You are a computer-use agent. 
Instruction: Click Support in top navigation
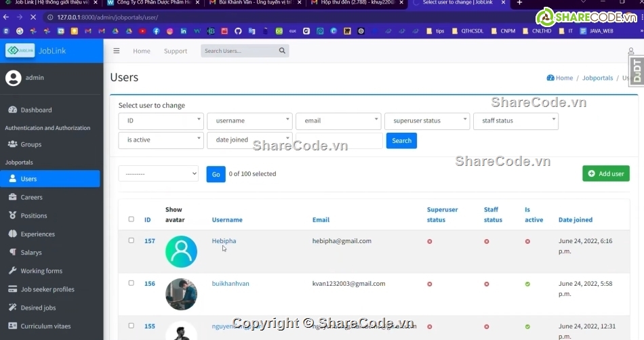pyautogui.click(x=176, y=51)
